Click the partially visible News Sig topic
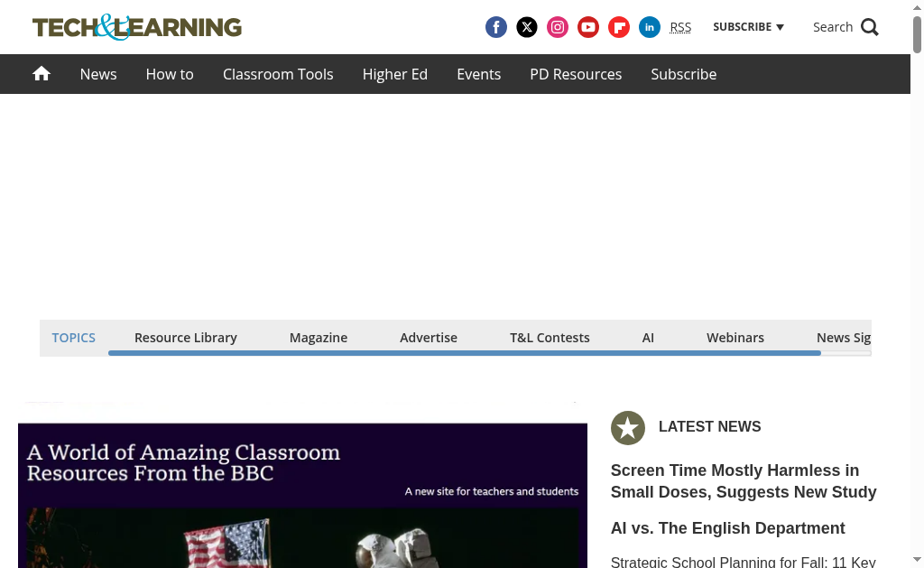924x568 pixels. 844,338
